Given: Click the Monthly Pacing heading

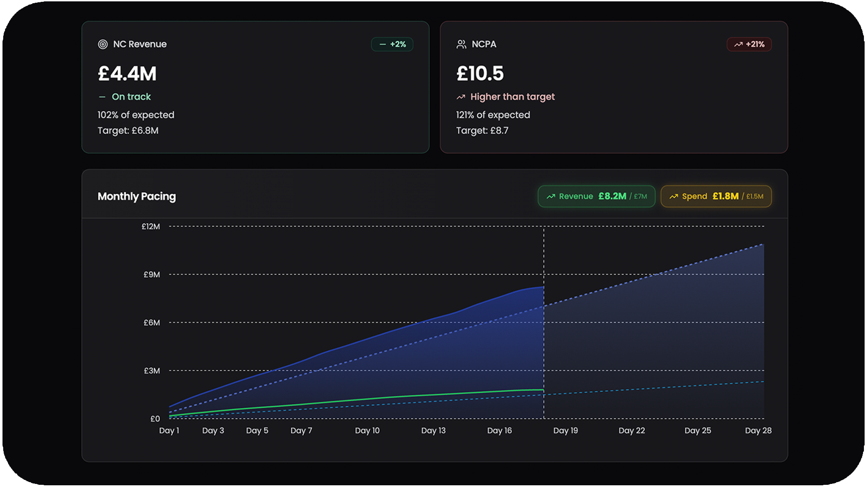Looking at the screenshot, I should [x=137, y=197].
